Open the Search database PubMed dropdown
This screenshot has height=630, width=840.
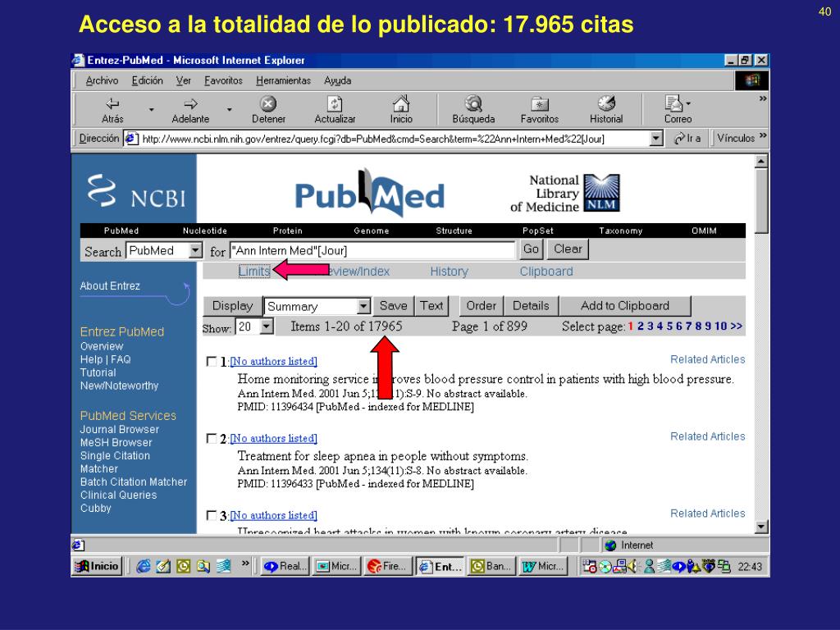click(195, 250)
